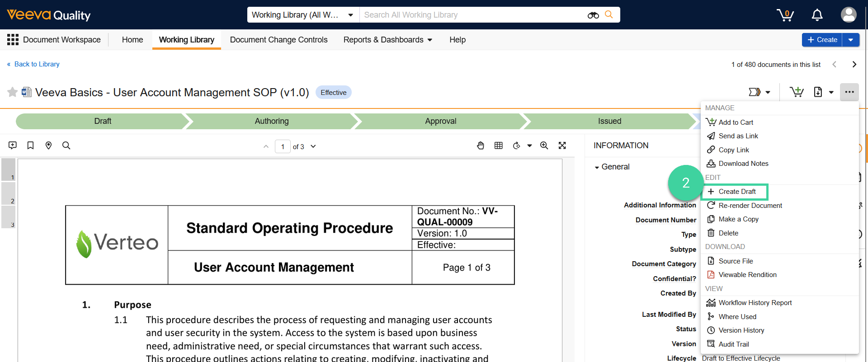The height and width of the screenshot is (362, 868).
Task: Click the add annotation comment icon
Action: pyautogui.click(x=13, y=146)
